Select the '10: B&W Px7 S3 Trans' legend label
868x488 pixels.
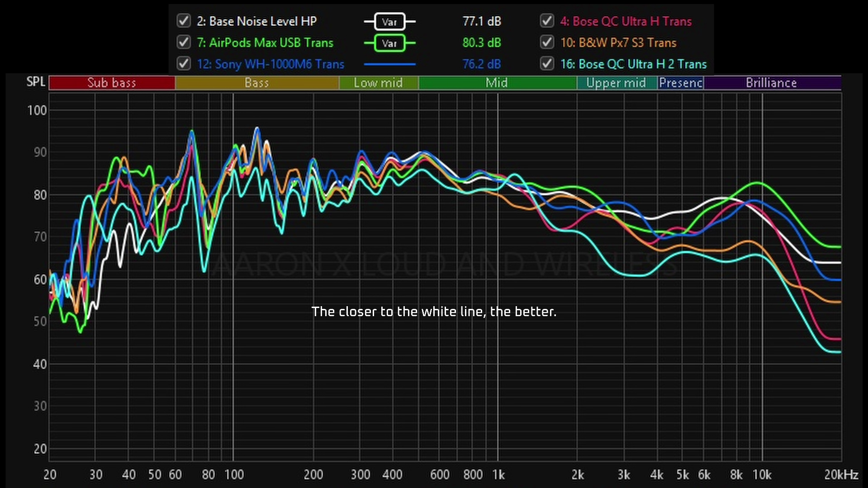[618, 43]
